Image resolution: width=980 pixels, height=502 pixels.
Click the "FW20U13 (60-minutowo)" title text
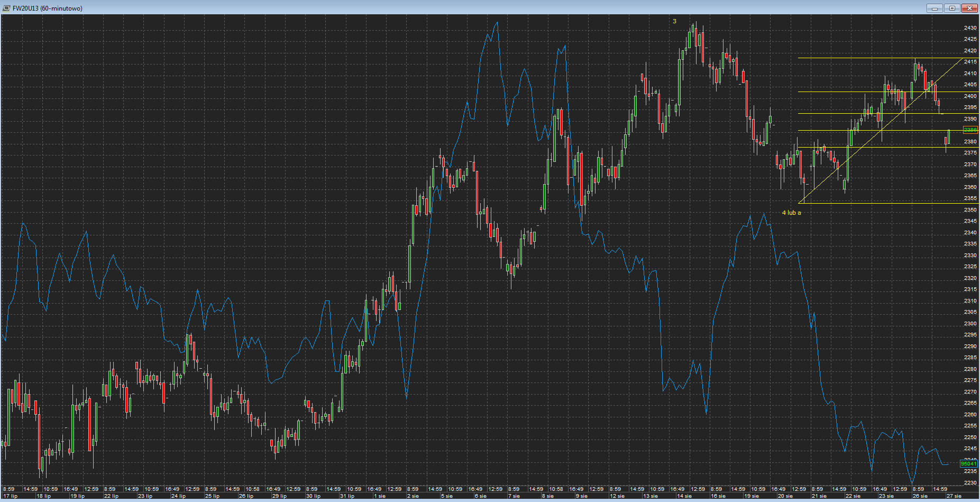coord(48,8)
